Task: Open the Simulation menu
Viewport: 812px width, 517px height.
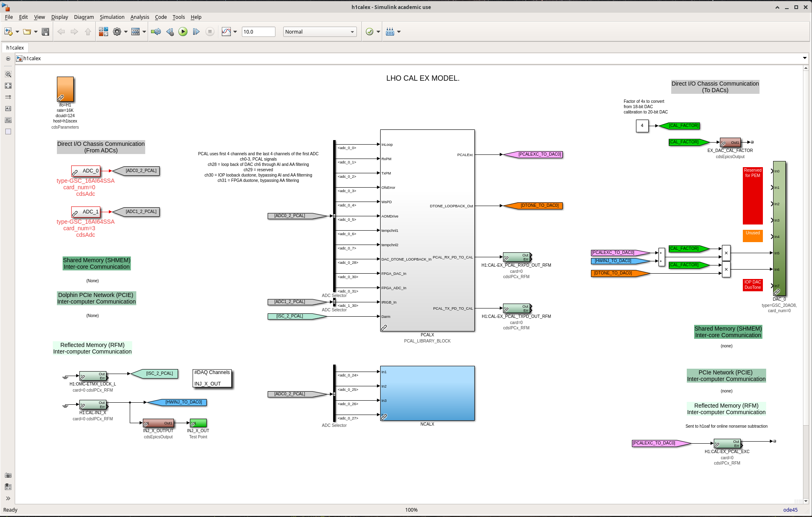Action: [112, 17]
